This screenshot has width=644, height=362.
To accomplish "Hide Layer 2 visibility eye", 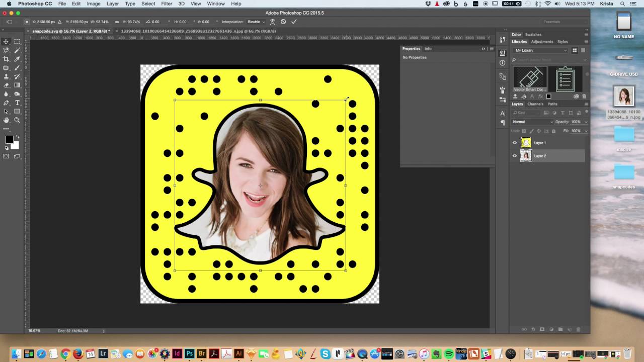I will pos(515,156).
